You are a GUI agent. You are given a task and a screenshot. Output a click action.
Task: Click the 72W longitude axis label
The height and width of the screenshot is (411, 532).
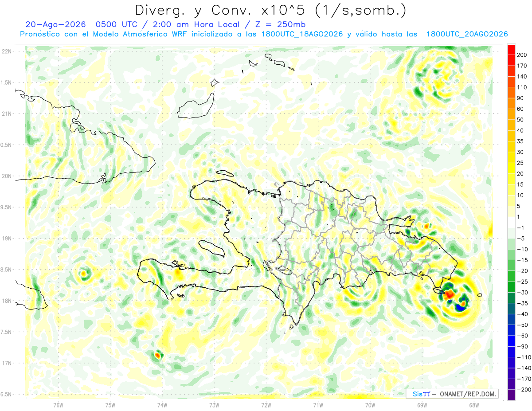pyautogui.click(x=266, y=405)
